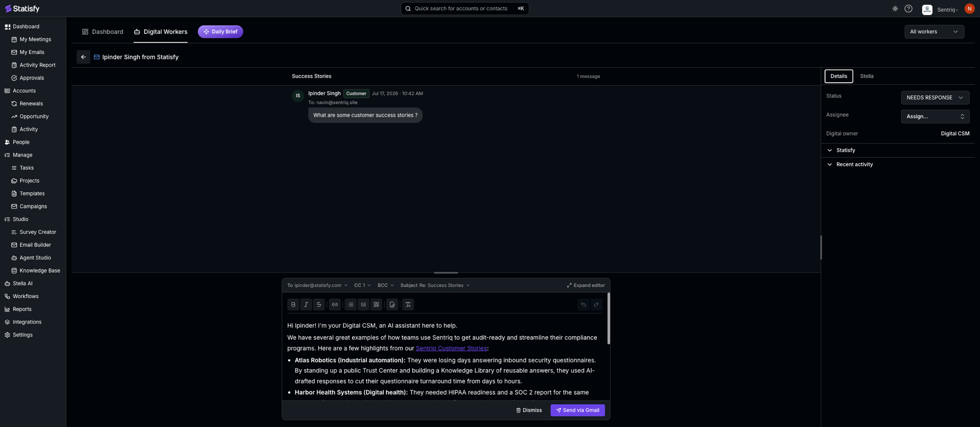This screenshot has width=980, height=427.
Task: Open the BCC dropdown
Action: point(385,285)
